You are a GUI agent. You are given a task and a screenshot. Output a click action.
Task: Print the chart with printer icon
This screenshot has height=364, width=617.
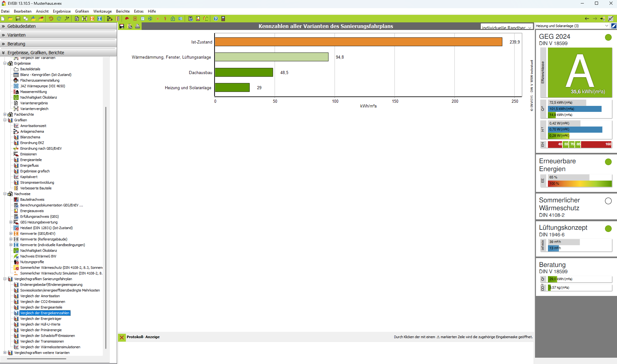pyautogui.click(x=138, y=26)
